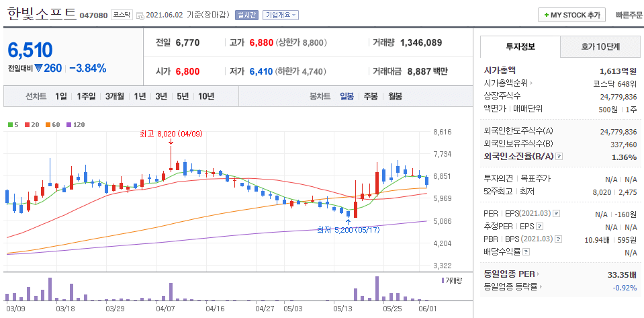Click the 전일 value 6,770
Screen dimensions: 644x318
click(187, 42)
